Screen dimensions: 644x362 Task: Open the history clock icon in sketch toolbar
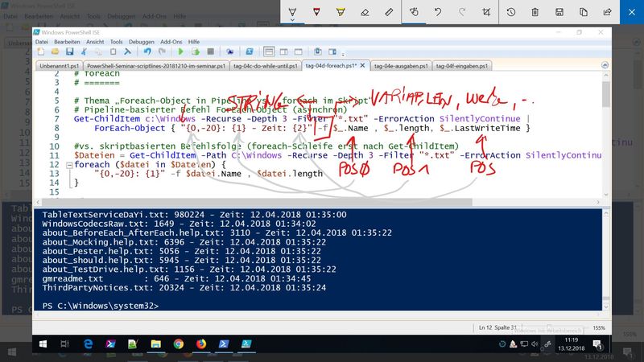pos(511,12)
